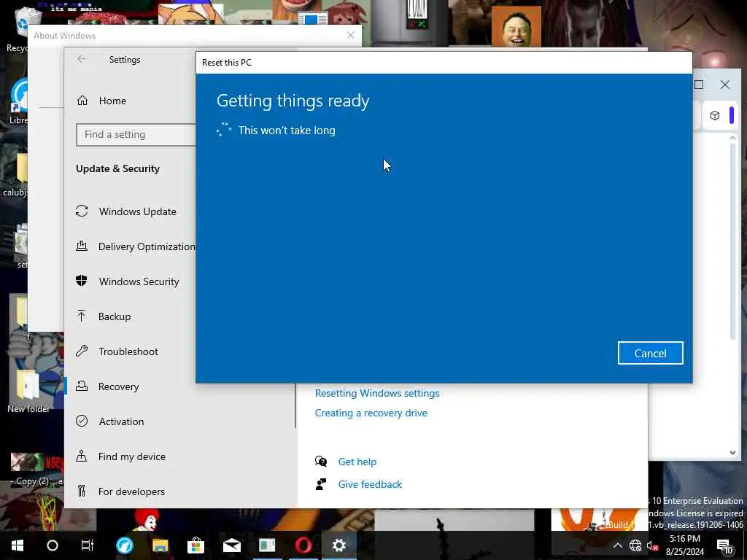Click the network globe tray icon
This screenshot has width=747, height=560.
635,545
